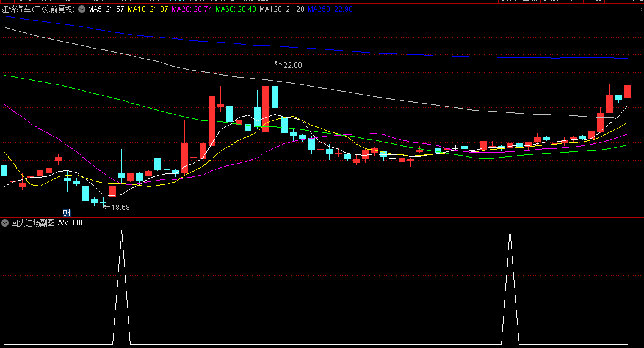Select the MA5: 21.57 indicator label
This screenshot has width=644, height=348.
[x=106, y=9]
